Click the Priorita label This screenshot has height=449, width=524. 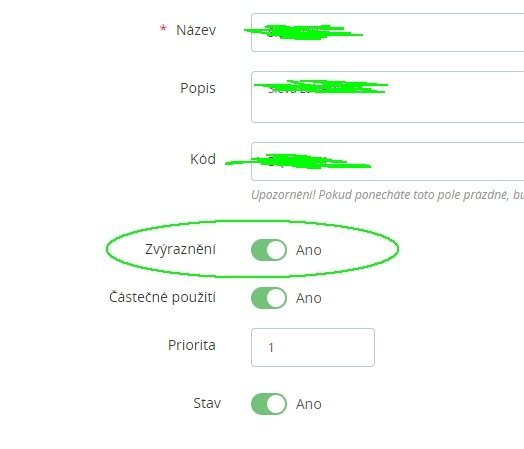192,345
